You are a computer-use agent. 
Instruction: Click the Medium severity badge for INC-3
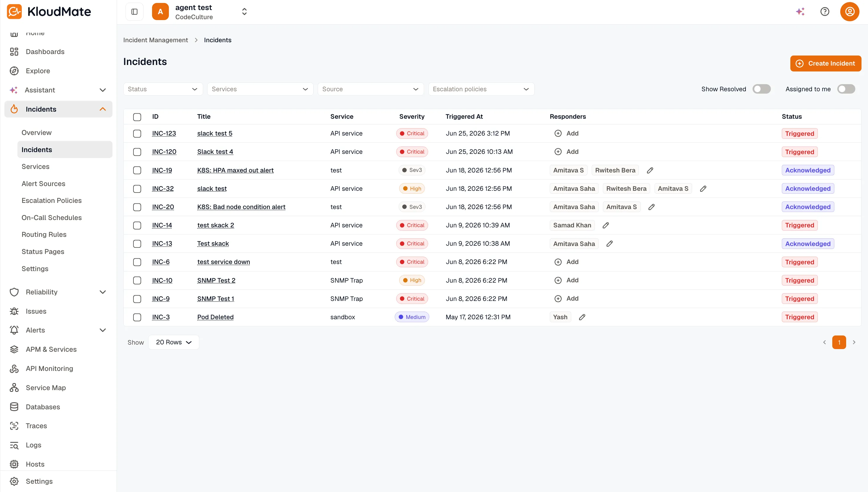tap(412, 317)
